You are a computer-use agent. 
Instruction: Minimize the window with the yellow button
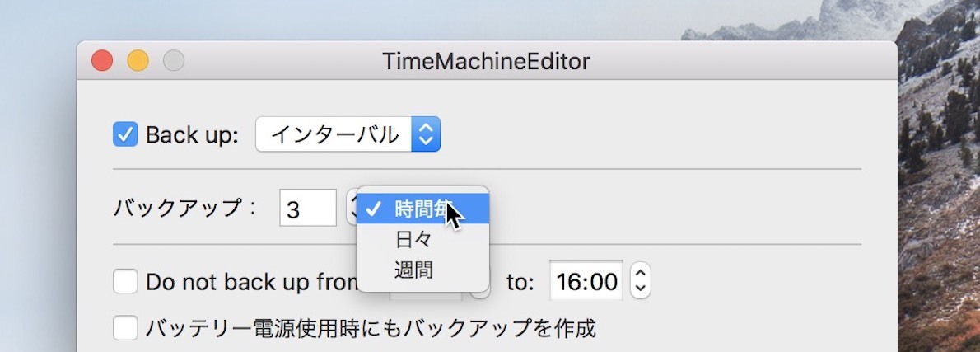point(138,61)
